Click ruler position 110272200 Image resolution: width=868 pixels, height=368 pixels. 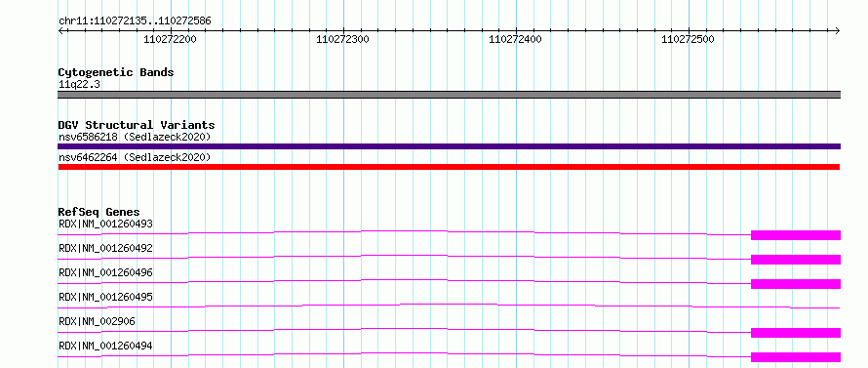click(170, 39)
